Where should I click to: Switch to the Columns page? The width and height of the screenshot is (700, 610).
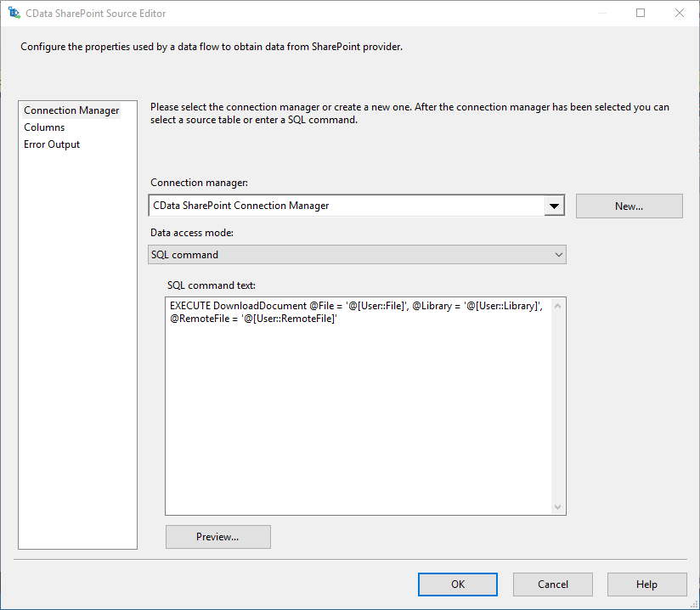(44, 127)
